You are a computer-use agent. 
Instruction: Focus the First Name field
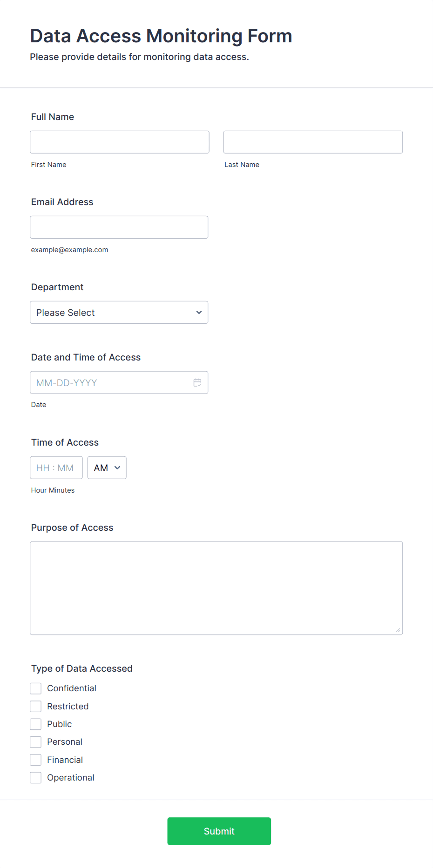pyautogui.click(x=120, y=142)
